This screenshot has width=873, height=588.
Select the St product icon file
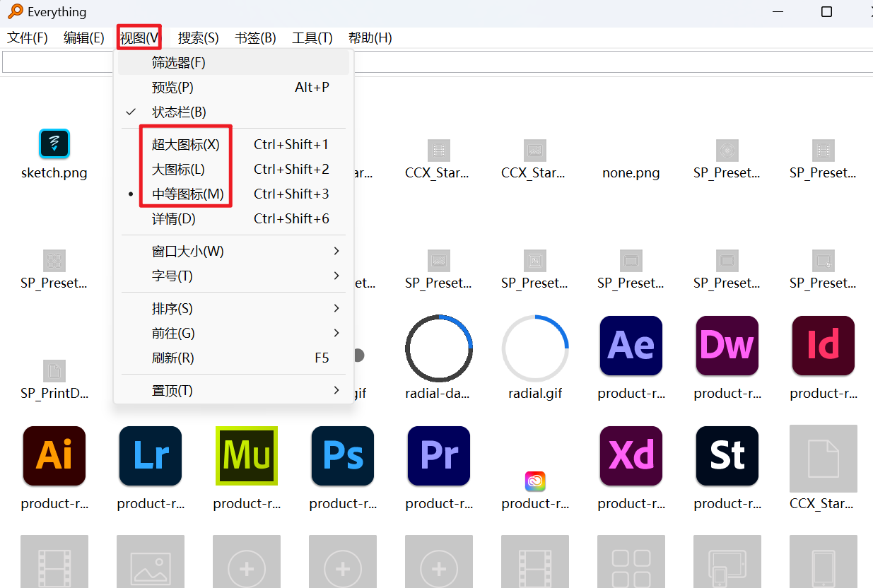[727, 456]
